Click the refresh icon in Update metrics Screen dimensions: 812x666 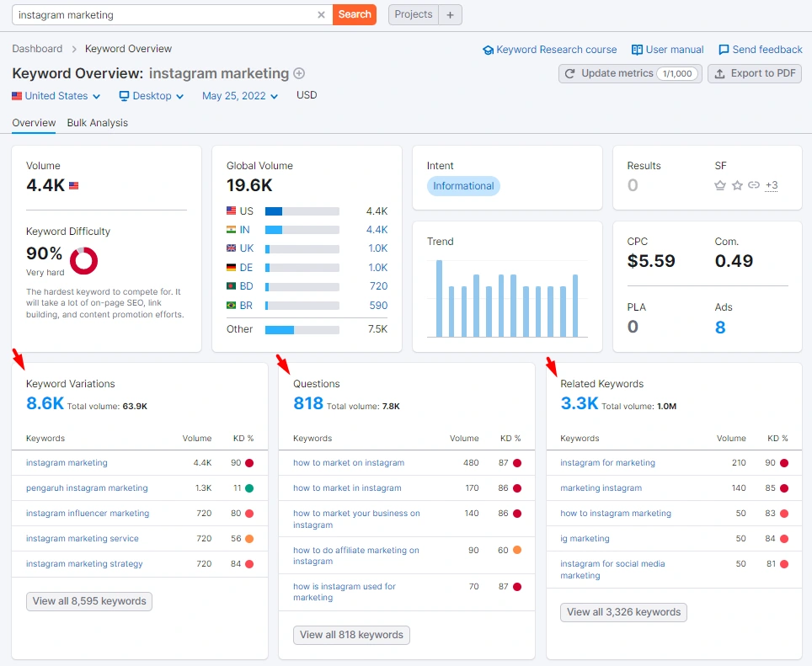(569, 73)
